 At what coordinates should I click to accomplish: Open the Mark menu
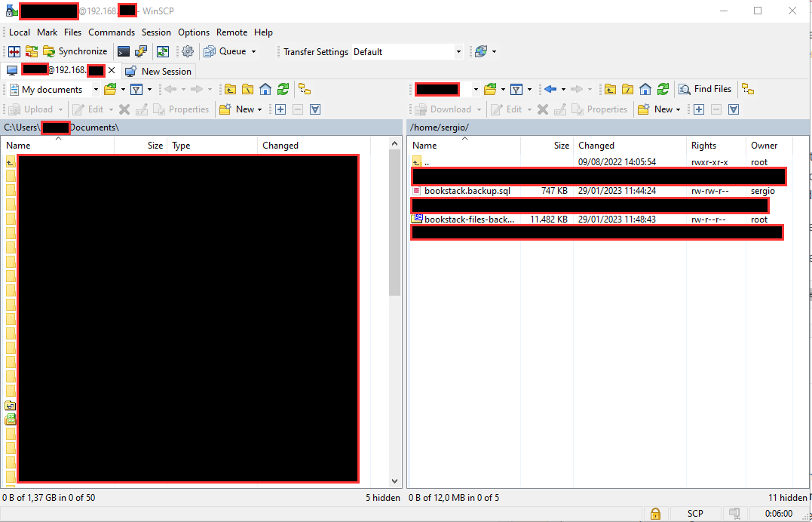pos(47,32)
